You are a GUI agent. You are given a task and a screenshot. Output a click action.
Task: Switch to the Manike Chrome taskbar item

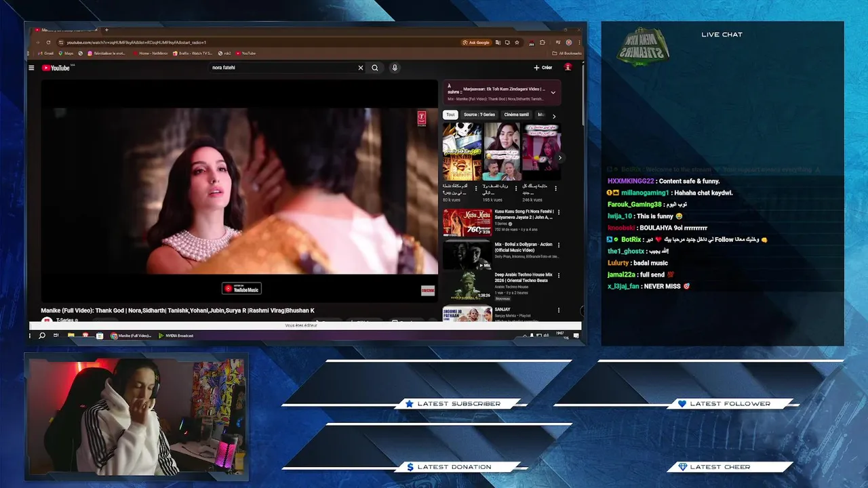coord(131,335)
